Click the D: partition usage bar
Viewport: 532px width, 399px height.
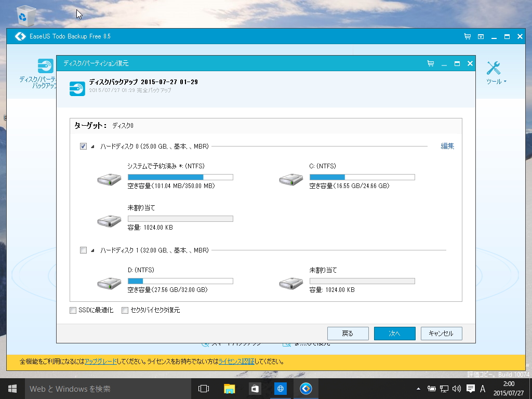180,281
